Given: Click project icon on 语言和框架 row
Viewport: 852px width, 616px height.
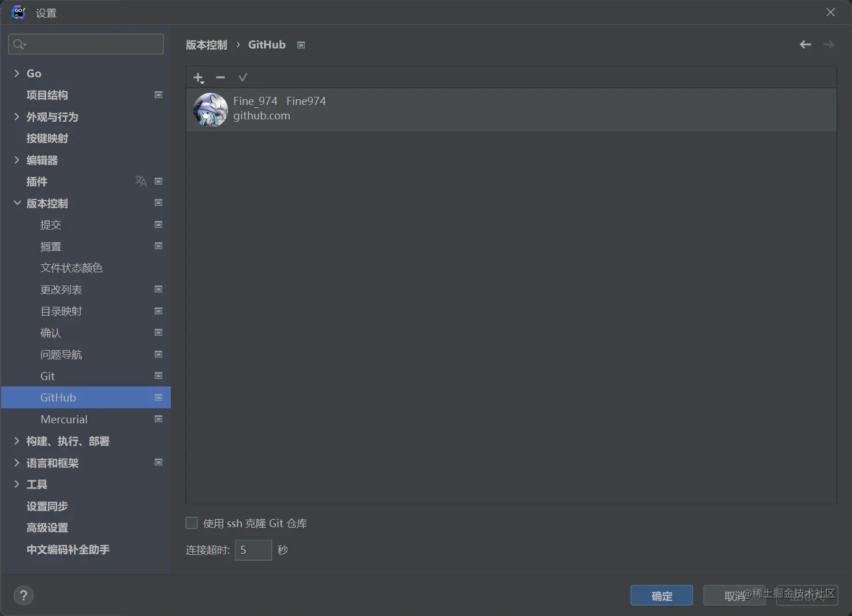Looking at the screenshot, I should (x=159, y=462).
